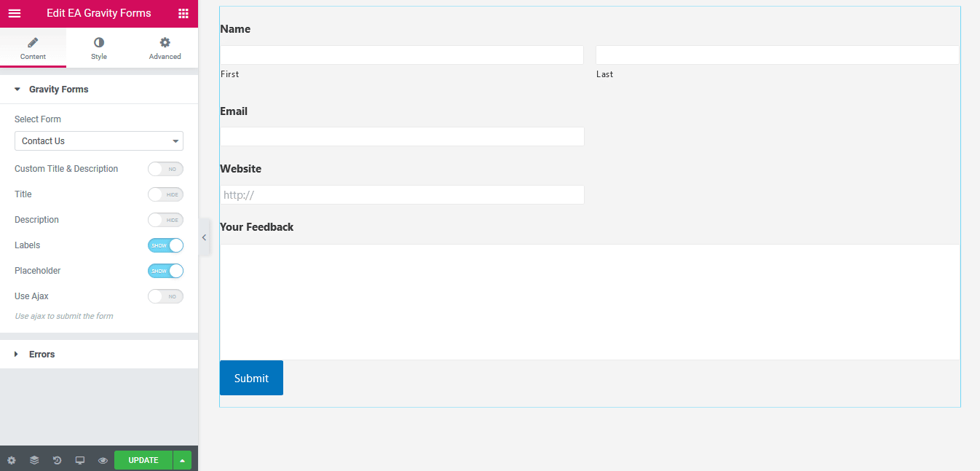980x471 pixels.
Task: Preview changes with the eye icon
Action: point(103,460)
